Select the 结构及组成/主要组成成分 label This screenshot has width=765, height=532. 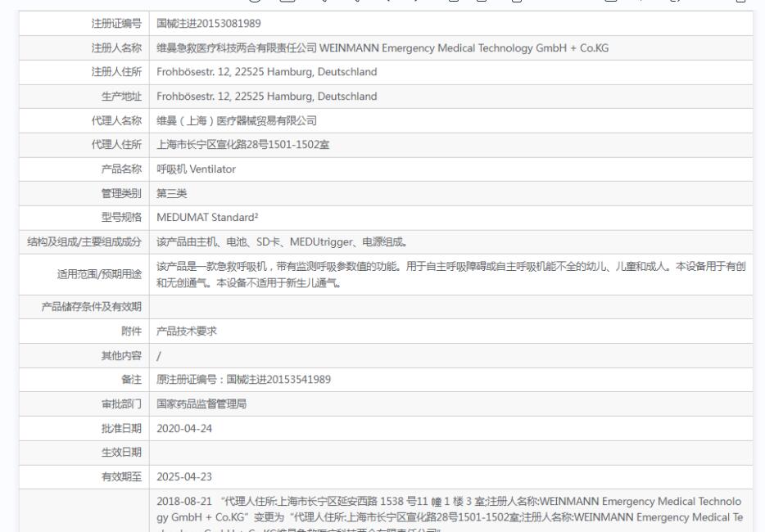click(x=84, y=242)
